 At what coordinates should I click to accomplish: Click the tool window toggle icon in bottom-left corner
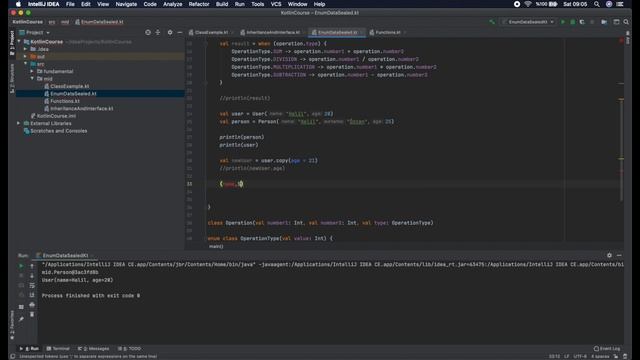13,356
